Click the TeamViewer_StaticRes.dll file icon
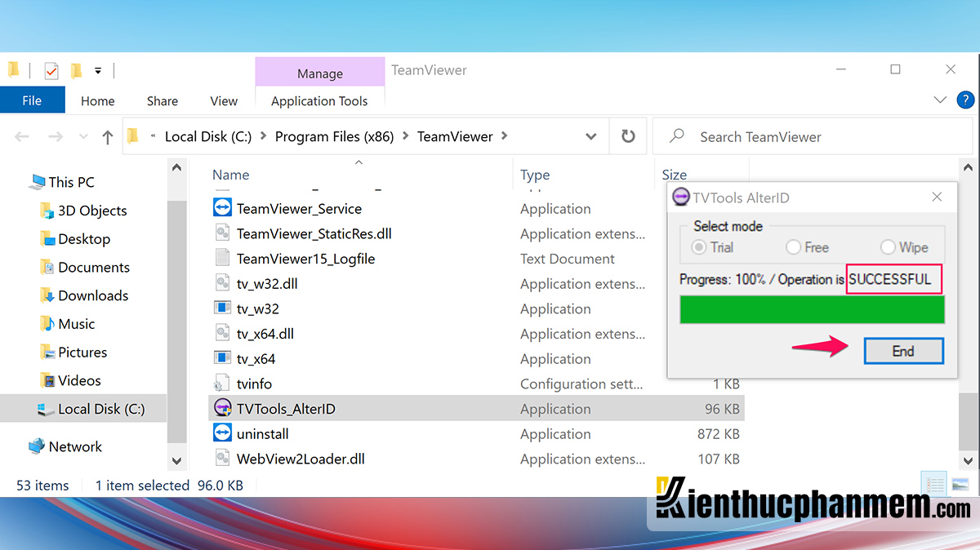The width and height of the screenshot is (980, 550). (x=222, y=233)
